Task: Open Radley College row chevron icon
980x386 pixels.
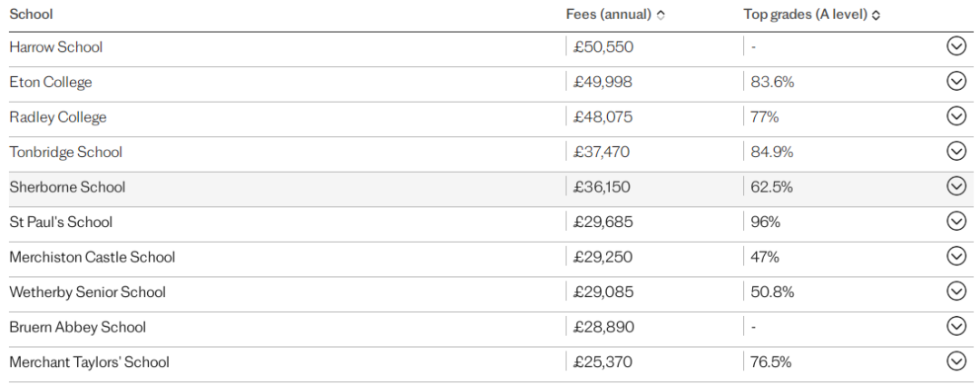Action: 956,116
